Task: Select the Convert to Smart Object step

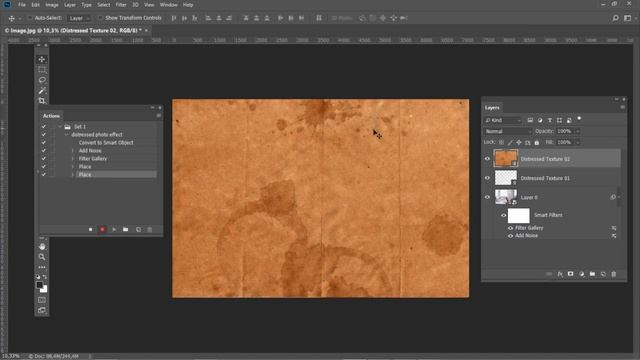Action: 106,143
